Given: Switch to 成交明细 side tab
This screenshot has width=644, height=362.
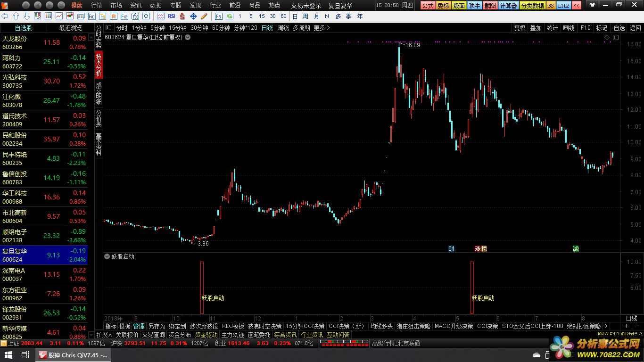Looking at the screenshot, I should [99, 93].
